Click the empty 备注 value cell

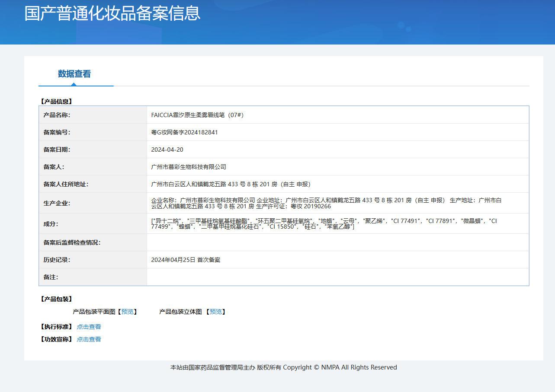337,277
